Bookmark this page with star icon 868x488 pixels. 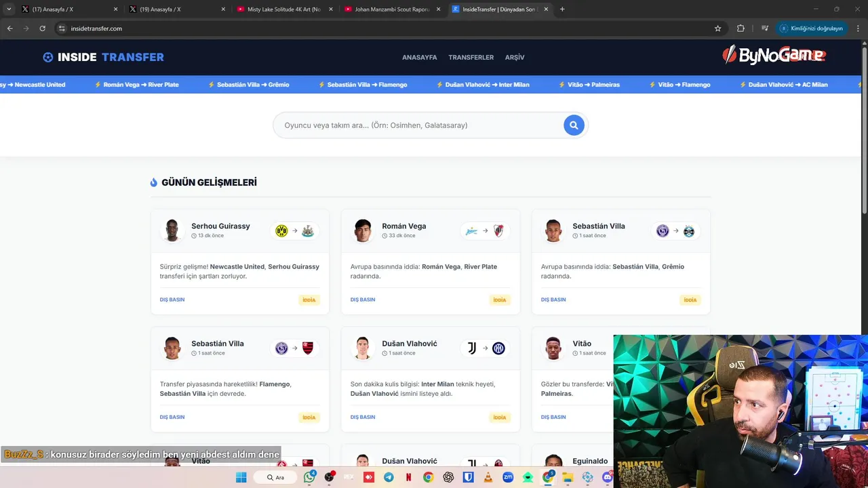(717, 28)
